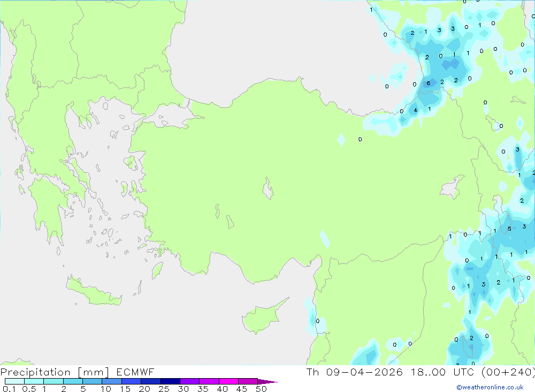Image resolution: width=535 pixels, height=392 pixels.
Task: Click the '40' legend scale label
Action: click(x=223, y=389)
